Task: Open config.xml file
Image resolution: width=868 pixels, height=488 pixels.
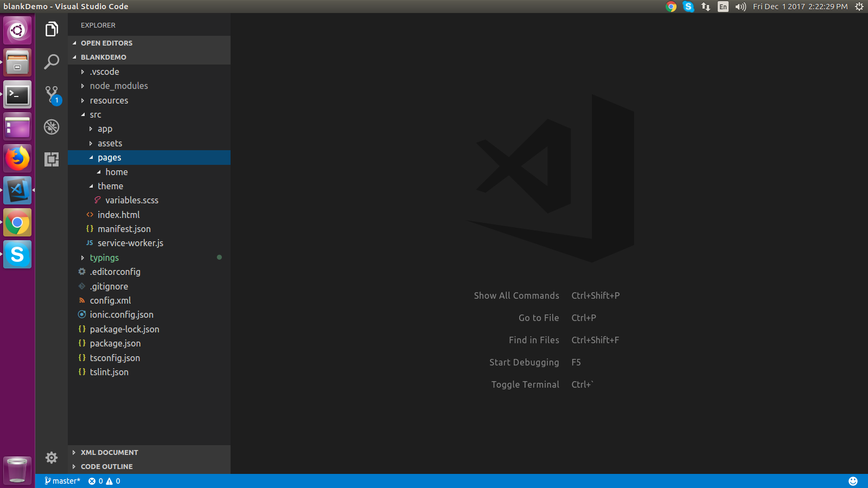Action: [x=149, y=300]
